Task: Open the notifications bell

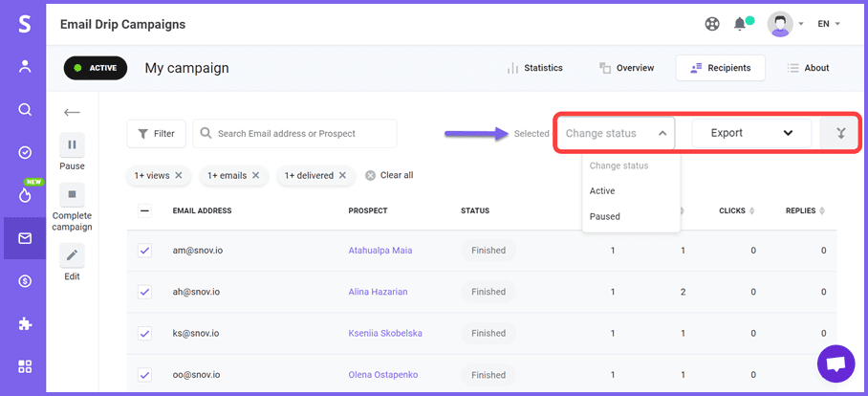Action: point(740,24)
